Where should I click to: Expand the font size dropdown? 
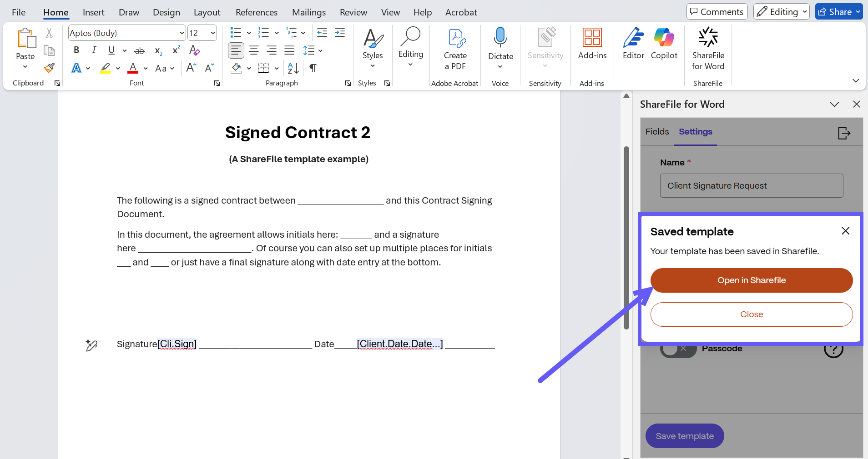click(x=212, y=33)
